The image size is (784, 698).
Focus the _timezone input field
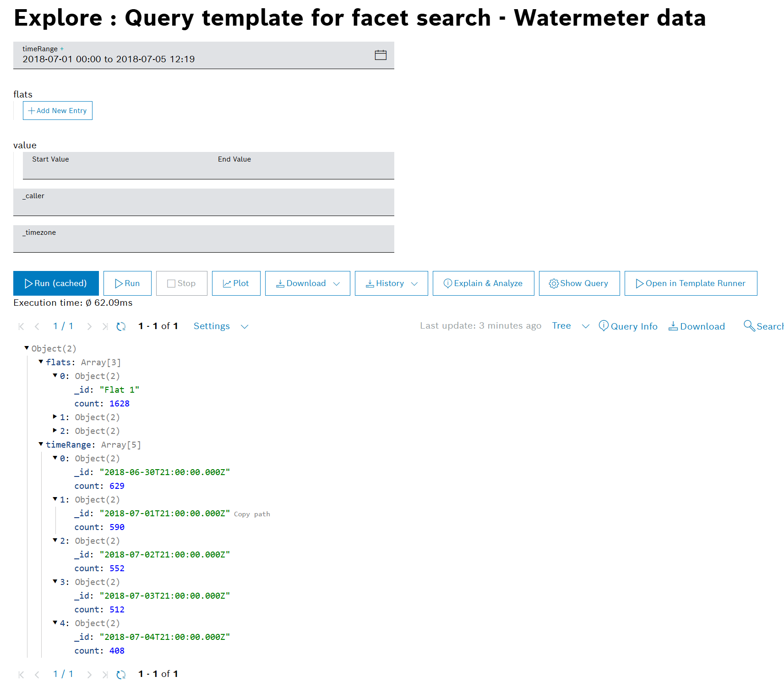[x=203, y=243]
